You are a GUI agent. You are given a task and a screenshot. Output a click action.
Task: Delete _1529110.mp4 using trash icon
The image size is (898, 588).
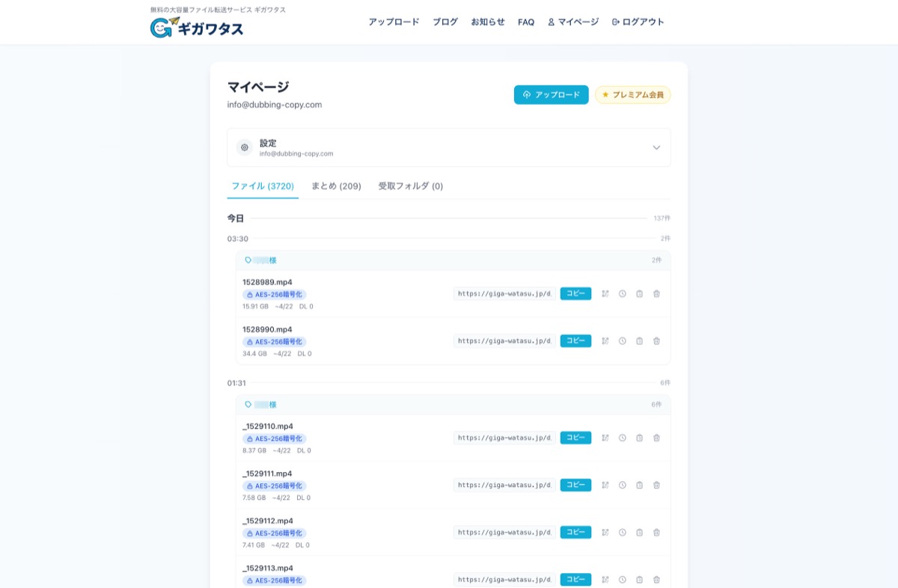coord(656,438)
